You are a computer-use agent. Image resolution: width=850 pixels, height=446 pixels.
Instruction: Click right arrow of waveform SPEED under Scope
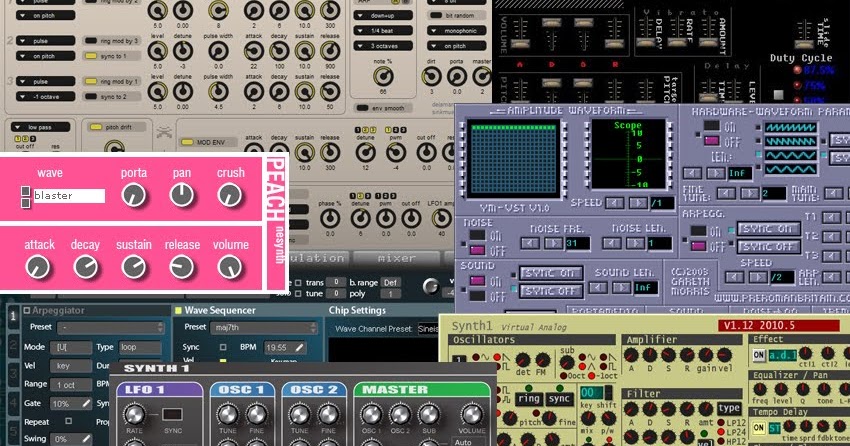coord(638,203)
